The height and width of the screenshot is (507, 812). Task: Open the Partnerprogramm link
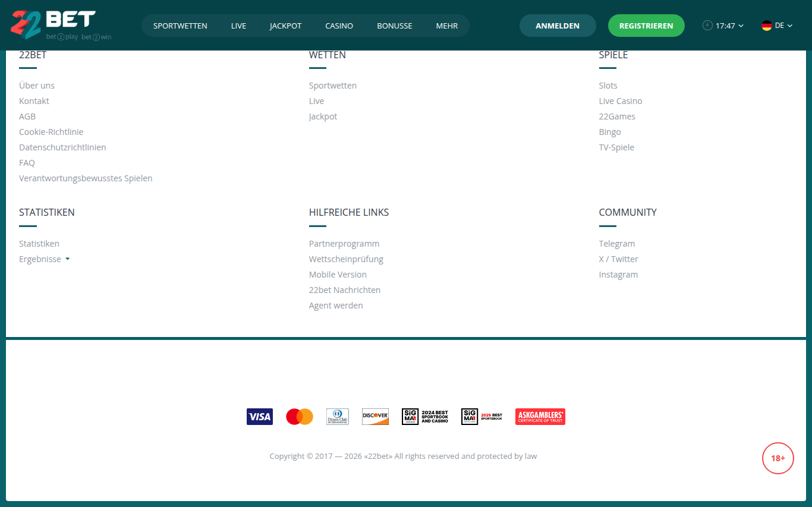pos(344,244)
